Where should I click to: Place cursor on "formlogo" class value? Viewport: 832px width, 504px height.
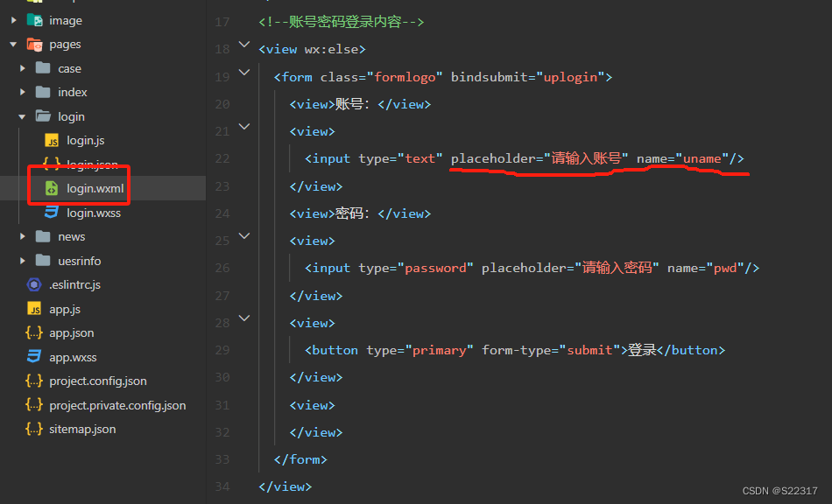pos(405,77)
